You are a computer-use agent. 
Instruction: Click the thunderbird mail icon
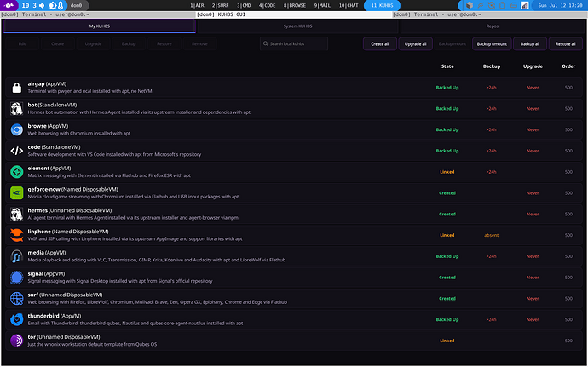(16, 320)
